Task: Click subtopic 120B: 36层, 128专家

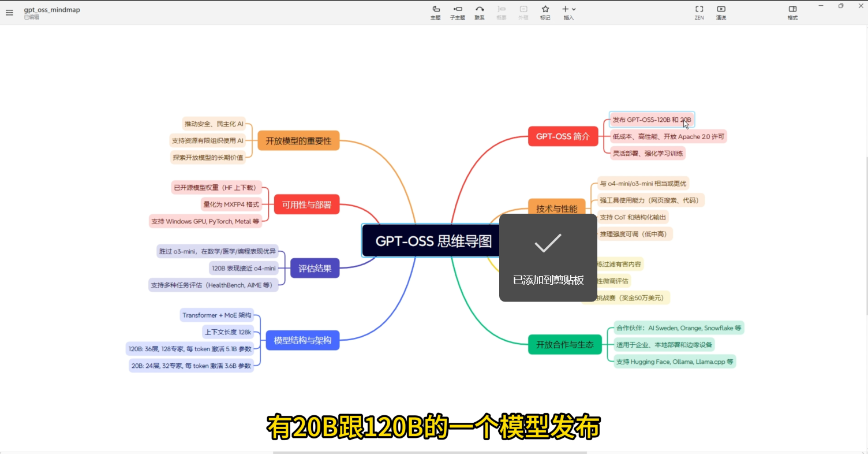Action: coord(190,349)
